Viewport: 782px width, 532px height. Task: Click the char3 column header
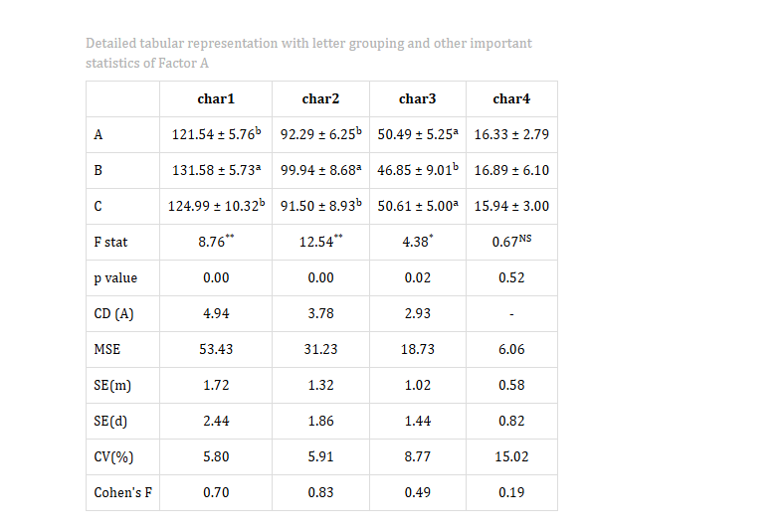(x=418, y=98)
